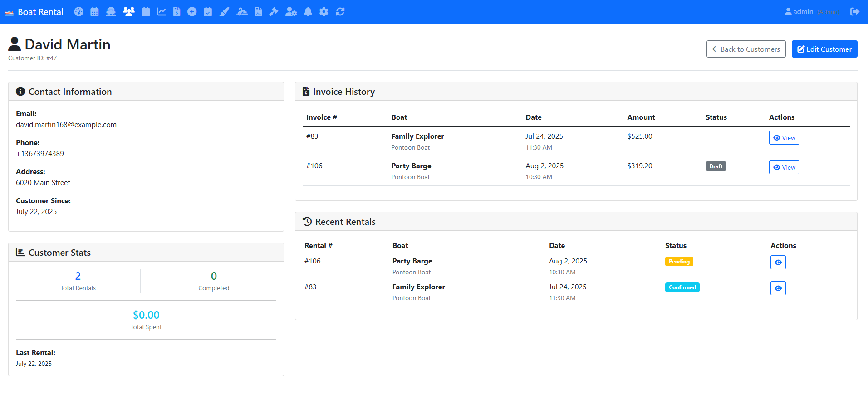868x409 pixels.
Task: Click the paintbrush icon in navbar
Action: pyautogui.click(x=224, y=12)
